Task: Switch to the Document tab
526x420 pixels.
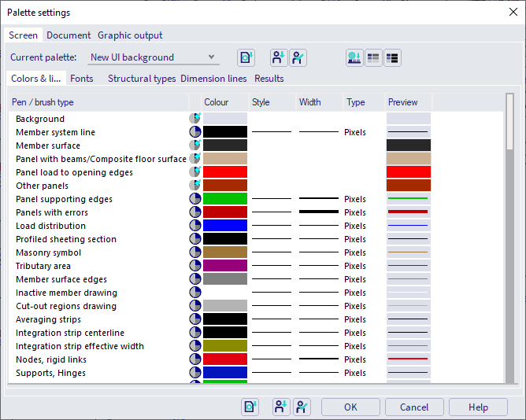Action: (x=69, y=35)
